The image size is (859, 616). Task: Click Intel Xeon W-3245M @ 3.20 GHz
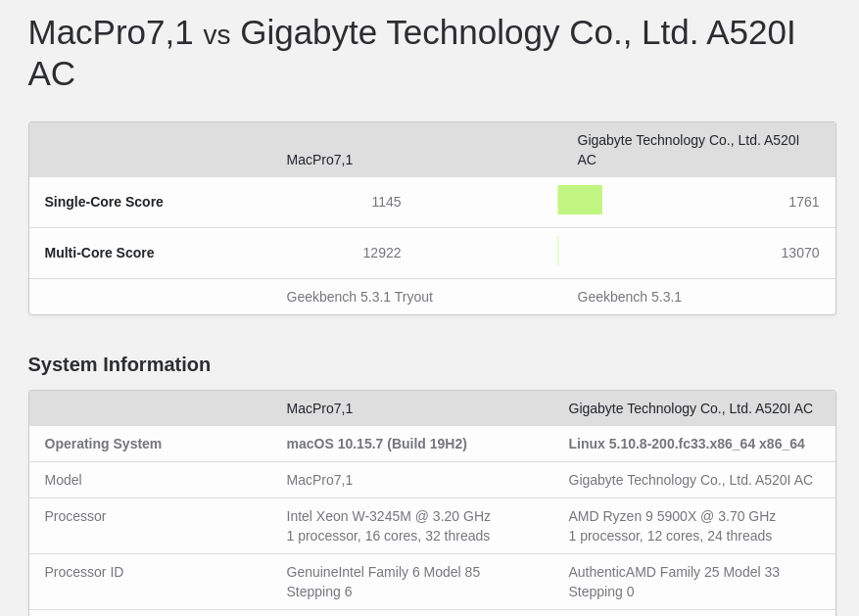coord(388,516)
